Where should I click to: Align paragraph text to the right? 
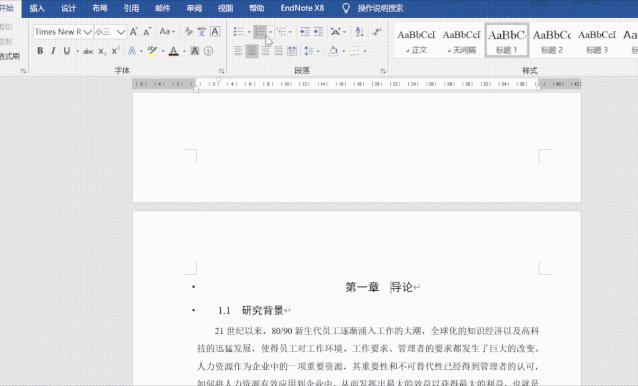point(265,51)
